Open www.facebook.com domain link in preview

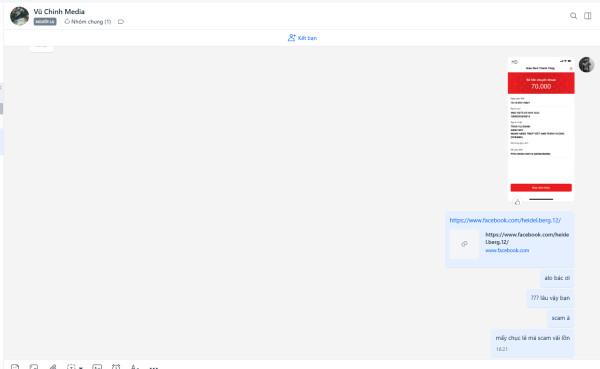pyautogui.click(x=507, y=250)
